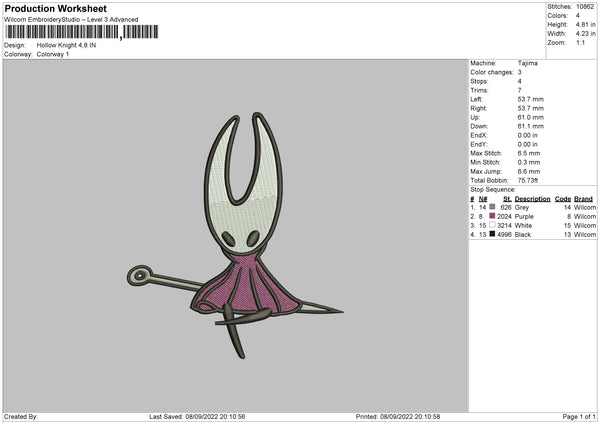Click the 'Page 1 of 1' footer text
This screenshot has height=424, width=600.
pyautogui.click(x=579, y=416)
